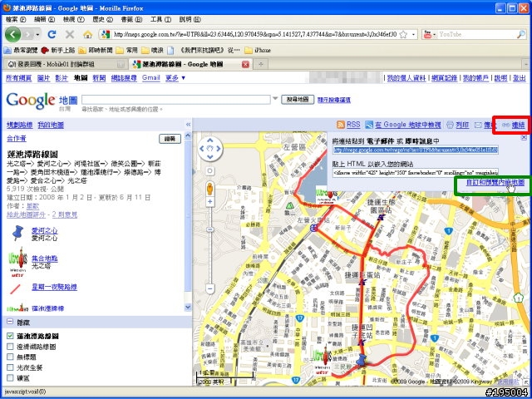Viewport: 532px width, 399px height.
Task: Pan the map up arrow
Action: [x=210, y=140]
